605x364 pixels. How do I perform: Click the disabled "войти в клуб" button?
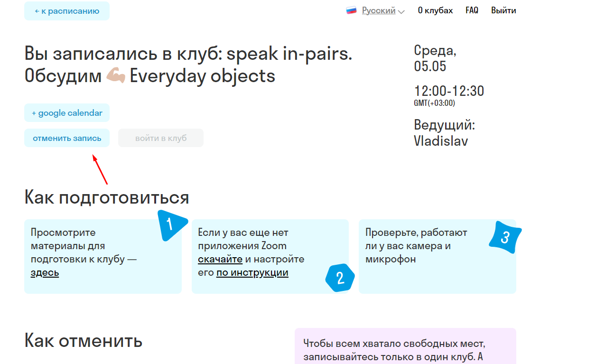pos(160,137)
